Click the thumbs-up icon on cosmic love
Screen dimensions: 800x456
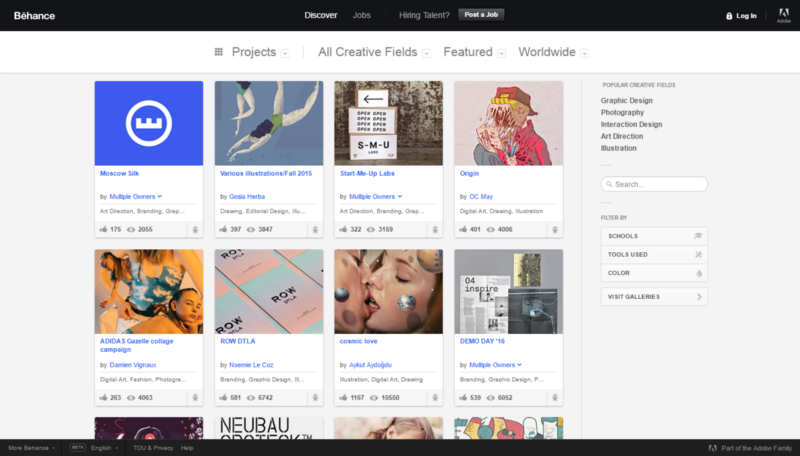(x=343, y=397)
